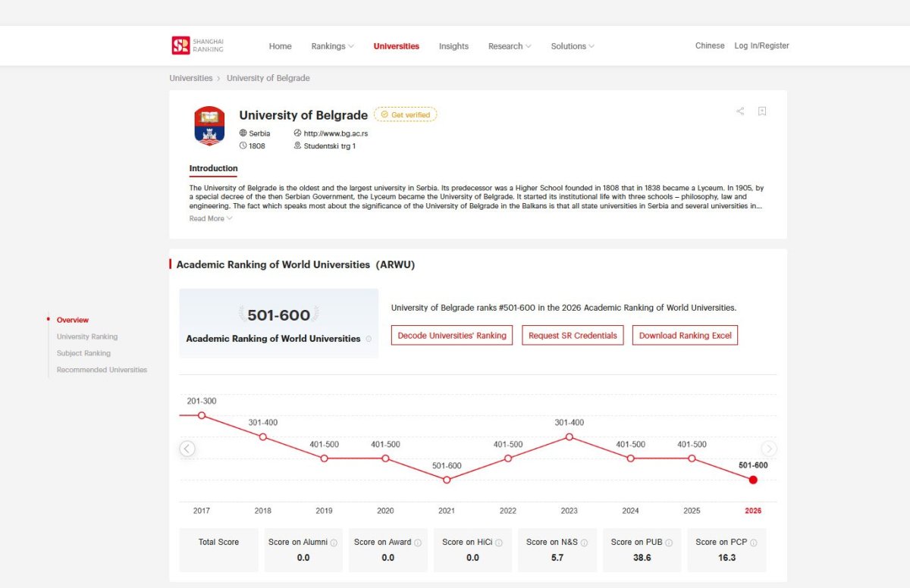The height and width of the screenshot is (588, 910).
Task: Click Decode Universities' Ranking button
Action: point(452,335)
